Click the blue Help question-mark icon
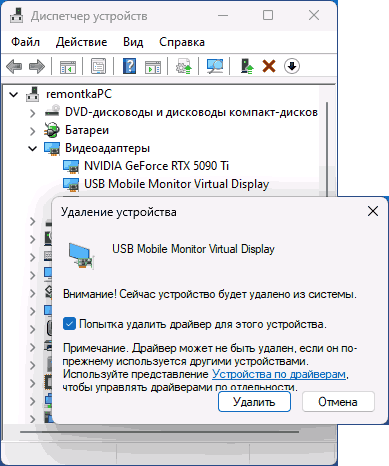This screenshot has width=389, height=466. [x=129, y=66]
